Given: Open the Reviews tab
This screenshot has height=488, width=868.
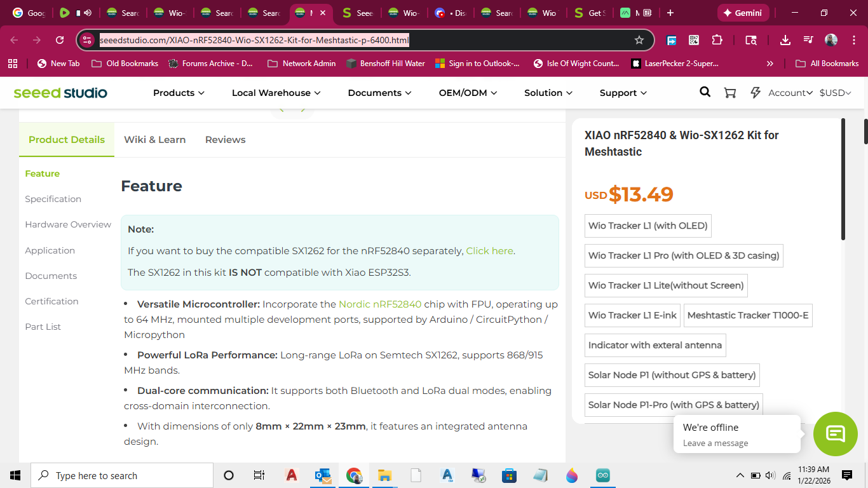Looking at the screenshot, I should [x=225, y=140].
